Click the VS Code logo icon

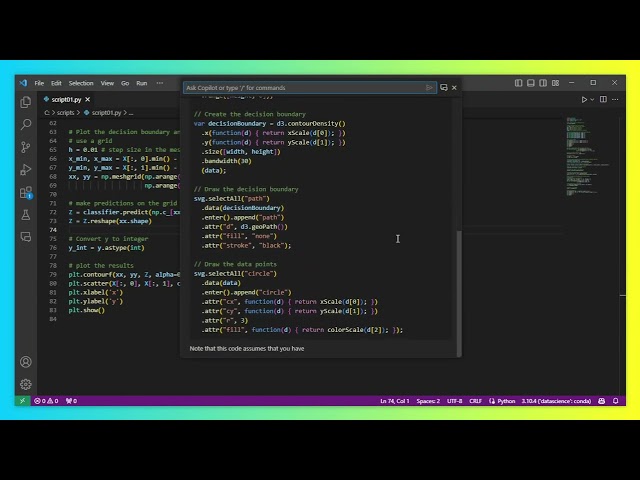pos(23,83)
